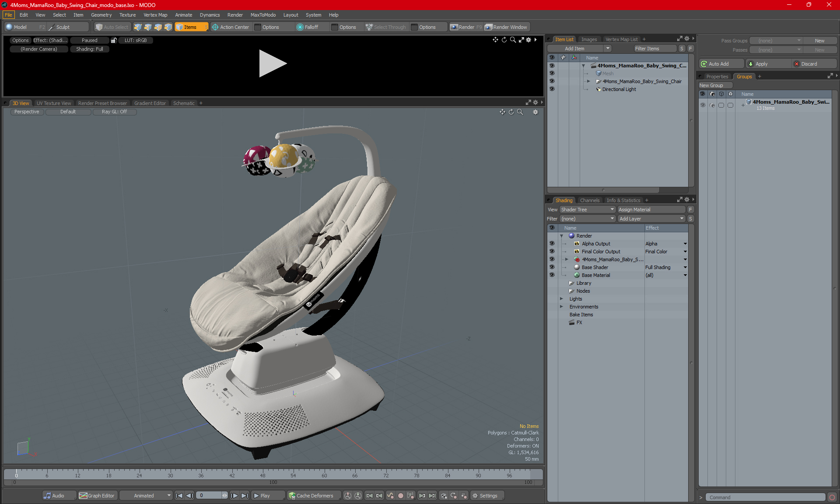Click the New Group button
This screenshot has height=504, width=840.
(715, 85)
